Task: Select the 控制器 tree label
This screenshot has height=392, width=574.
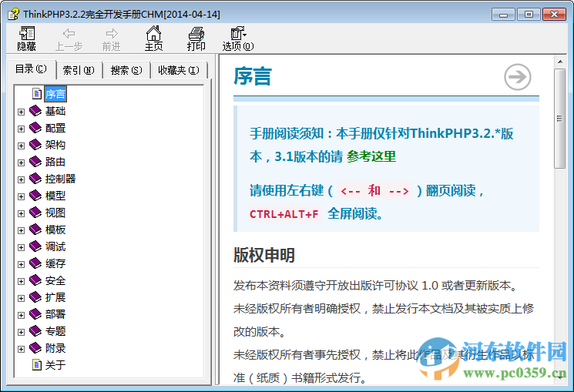Action: (60, 179)
